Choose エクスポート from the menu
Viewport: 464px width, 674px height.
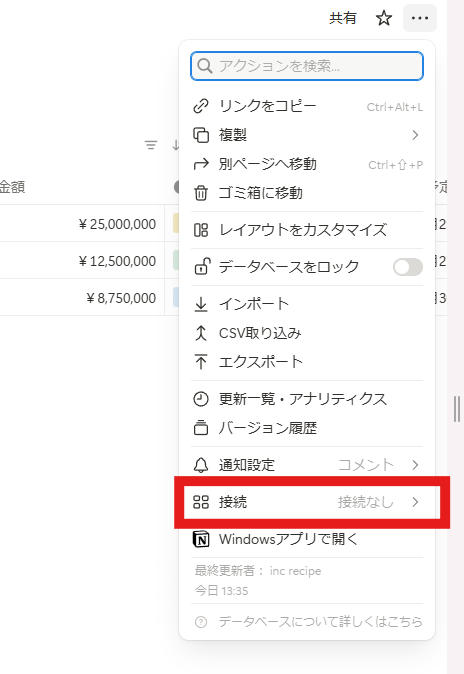[307, 362]
